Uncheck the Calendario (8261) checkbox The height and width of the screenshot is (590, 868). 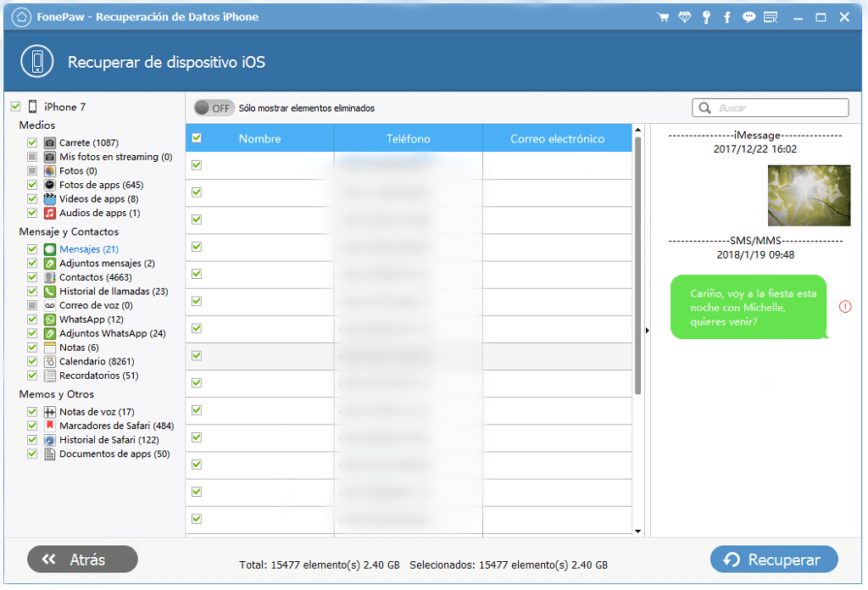point(32,361)
